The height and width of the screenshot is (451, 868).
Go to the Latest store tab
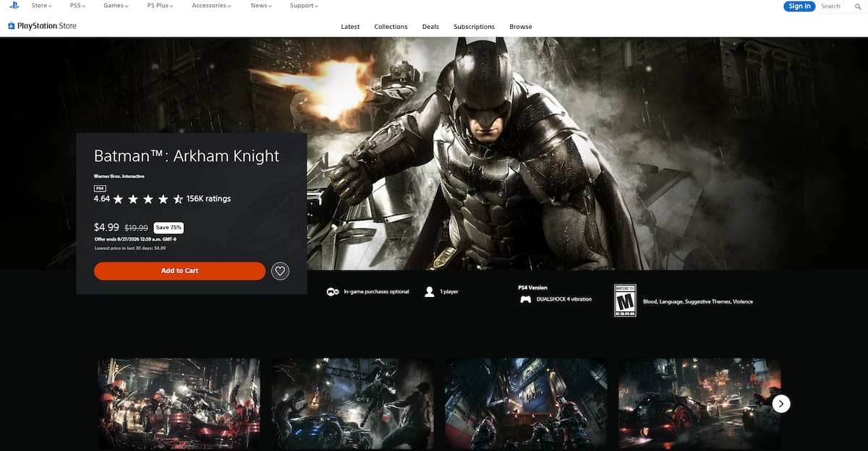tap(350, 27)
